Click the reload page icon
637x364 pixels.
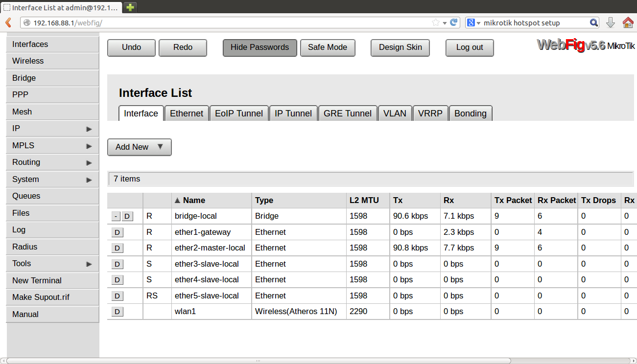454,23
